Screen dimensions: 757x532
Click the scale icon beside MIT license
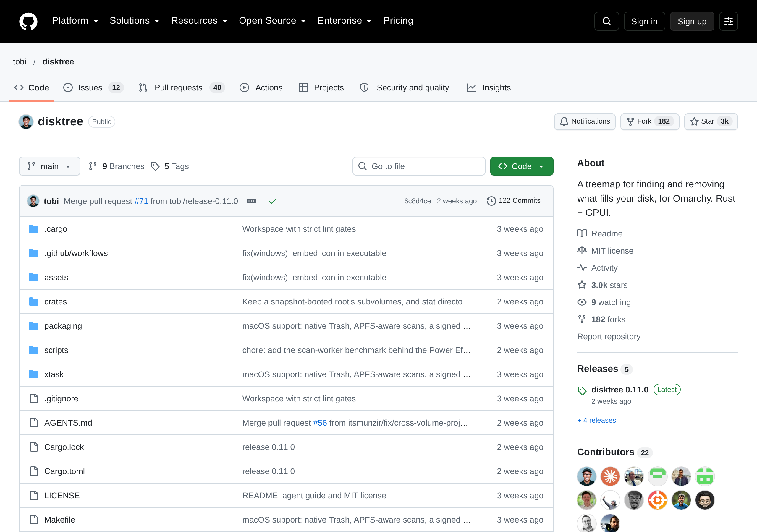pos(582,251)
